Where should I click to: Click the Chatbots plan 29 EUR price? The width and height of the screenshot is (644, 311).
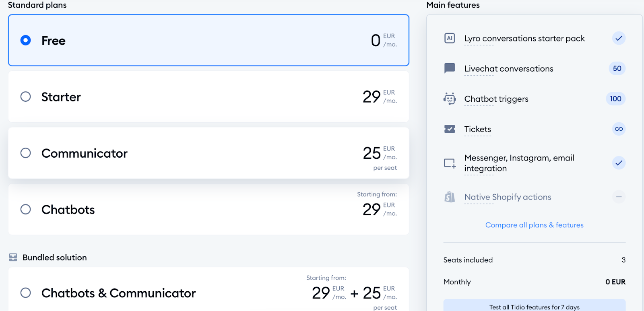click(380, 209)
